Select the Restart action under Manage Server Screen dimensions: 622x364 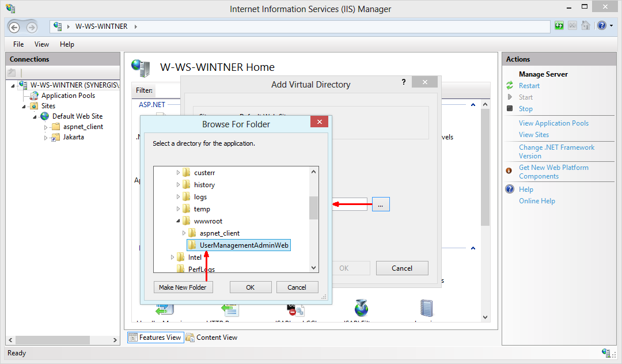pos(529,85)
